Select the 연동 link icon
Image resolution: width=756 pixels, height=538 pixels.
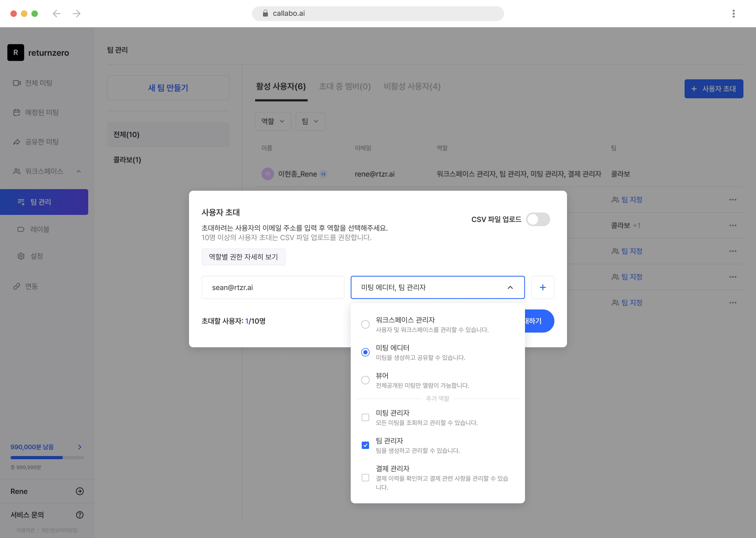[17, 286]
